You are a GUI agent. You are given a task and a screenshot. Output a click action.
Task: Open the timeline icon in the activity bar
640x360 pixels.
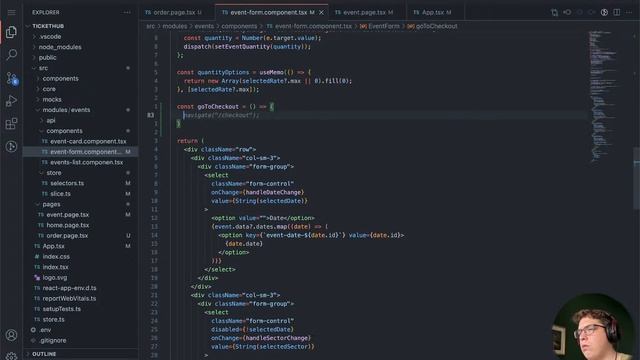pyautogui.click(x=11, y=146)
